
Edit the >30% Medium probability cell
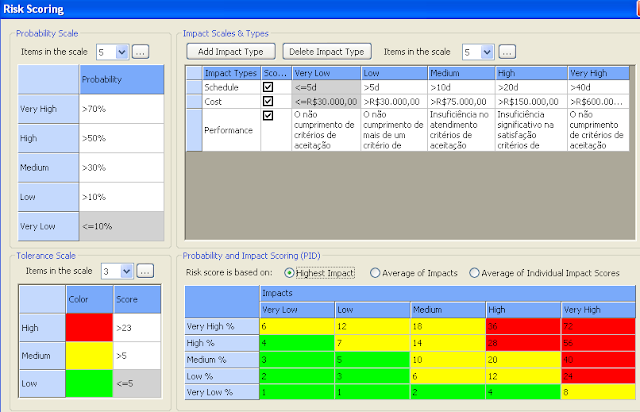(x=122, y=168)
